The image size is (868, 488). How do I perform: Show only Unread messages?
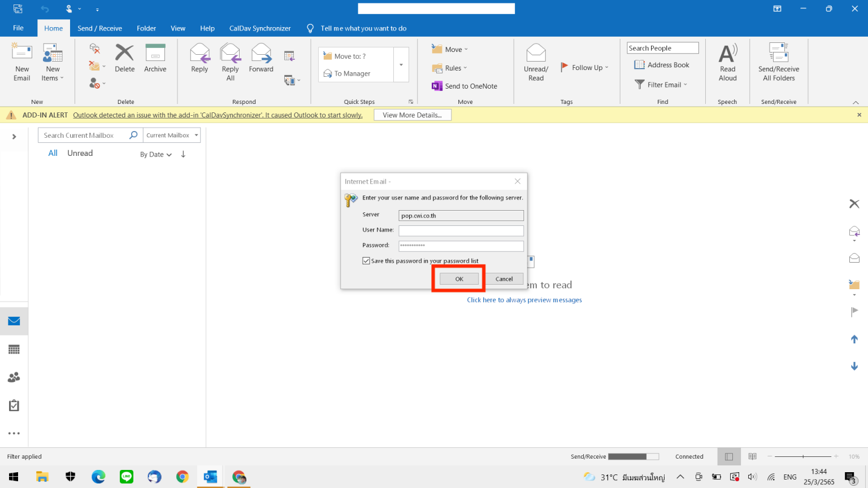point(80,153)
